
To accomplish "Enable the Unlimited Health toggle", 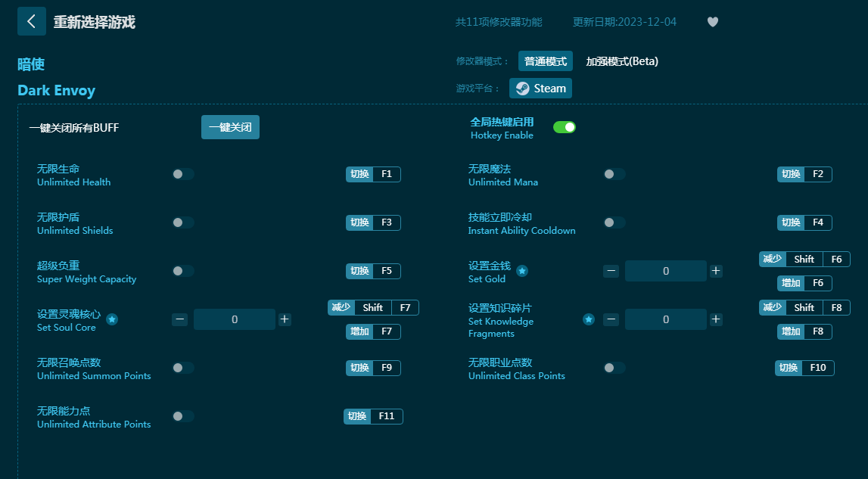I will click(183, 174).
